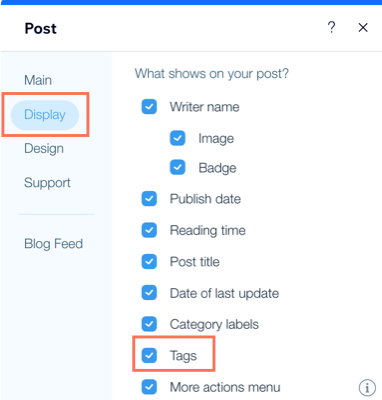Open the Design tab
Viewport: 382px width, 400px height.
pyautogui.click(x=44, y=148)
